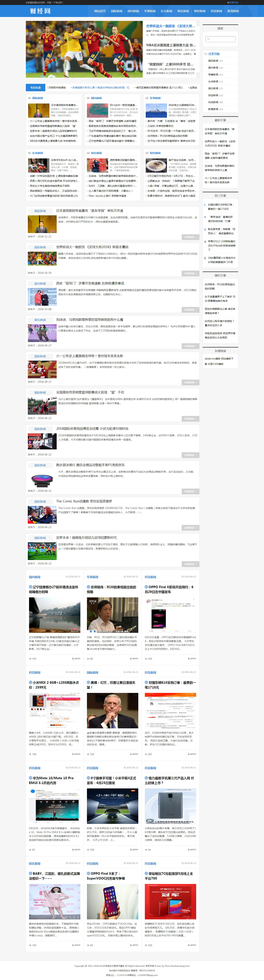264x980 pixels.
Task: Click up-arrow icon before 辽宁挂牌督办27起 card title
Action: tap(30, 587)
